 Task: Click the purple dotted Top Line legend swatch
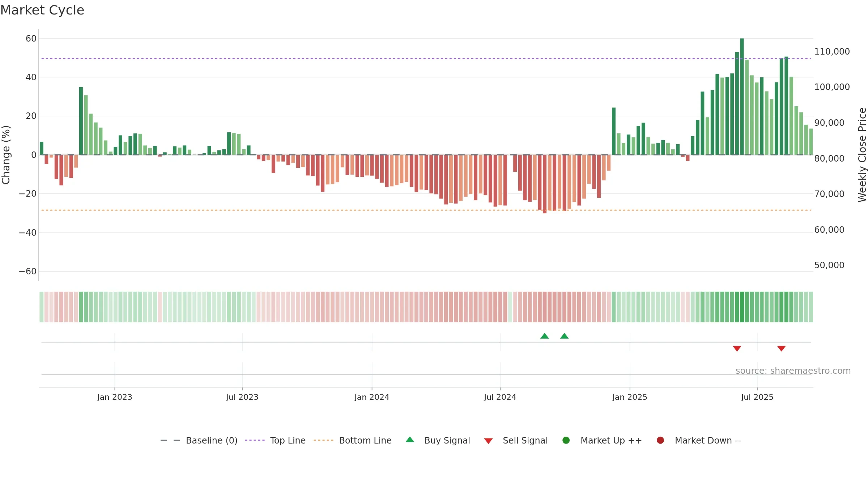coord(255,440)
